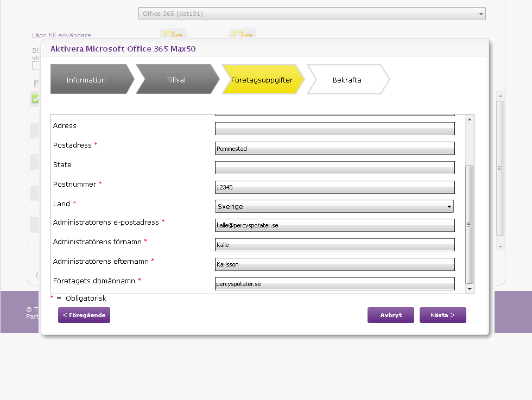532x400 pixels.
Task: Click the Postadress field containing Pommestad
Action: pos(335,148)
